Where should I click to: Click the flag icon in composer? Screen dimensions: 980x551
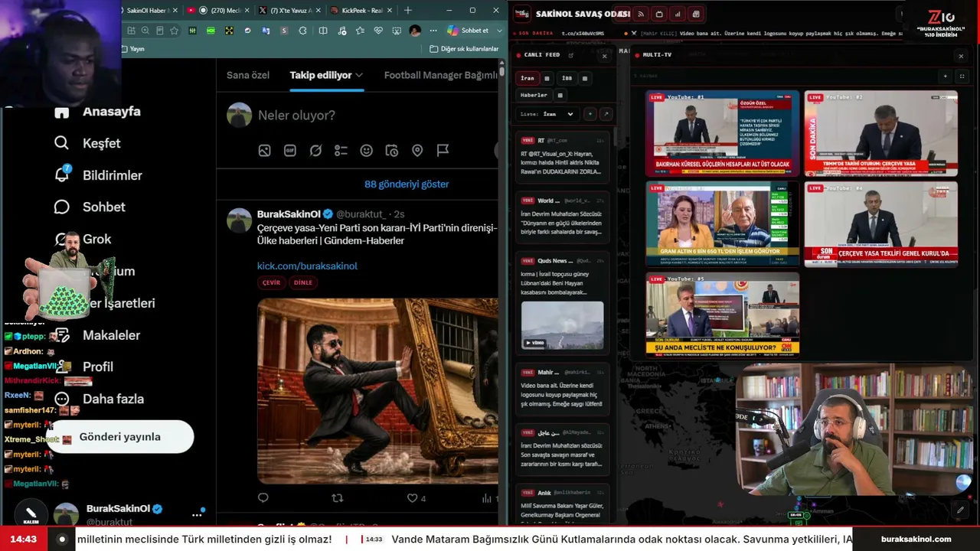443,151
